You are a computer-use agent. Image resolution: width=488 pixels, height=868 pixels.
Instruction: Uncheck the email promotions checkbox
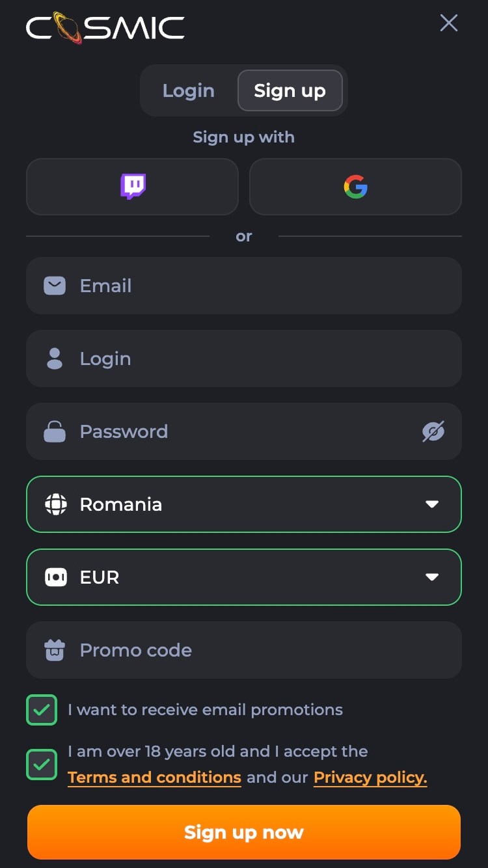tap(42, 710)
